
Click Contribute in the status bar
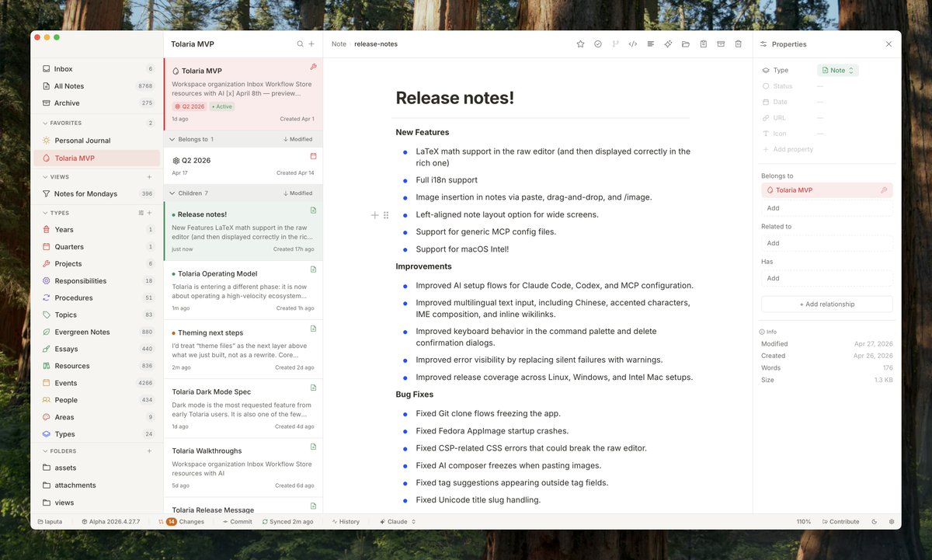(841, 522)
